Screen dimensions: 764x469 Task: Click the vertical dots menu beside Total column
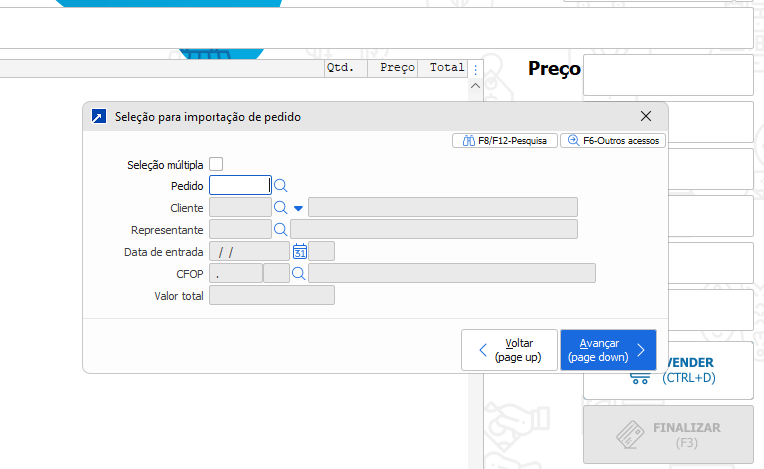476,70
